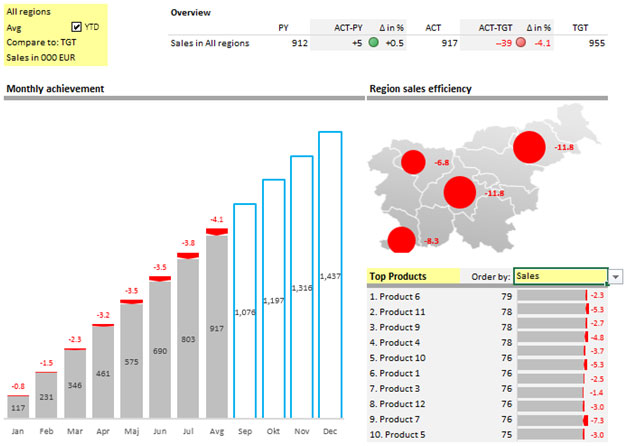Screen dimensions: 628x446
Task: Click the 7. Product 3 row label
Action: coord(395,388)
